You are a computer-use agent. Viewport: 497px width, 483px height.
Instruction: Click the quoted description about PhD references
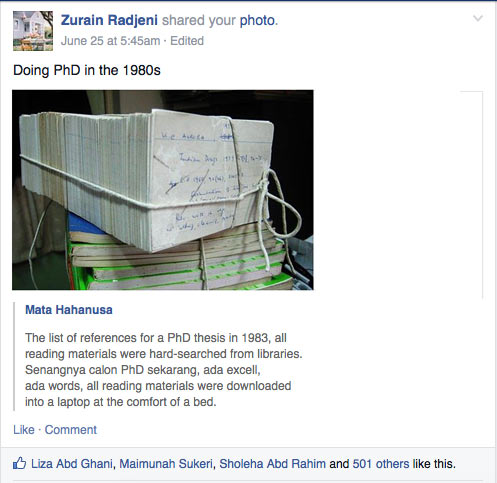tap(163, 370)
